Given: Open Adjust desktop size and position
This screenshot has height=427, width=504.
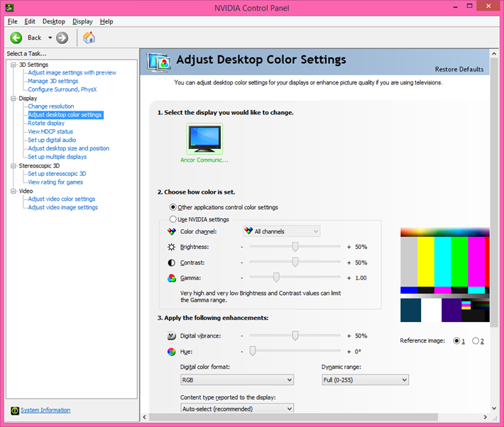Looking at the screenshot, I should (x=68, y=148).
